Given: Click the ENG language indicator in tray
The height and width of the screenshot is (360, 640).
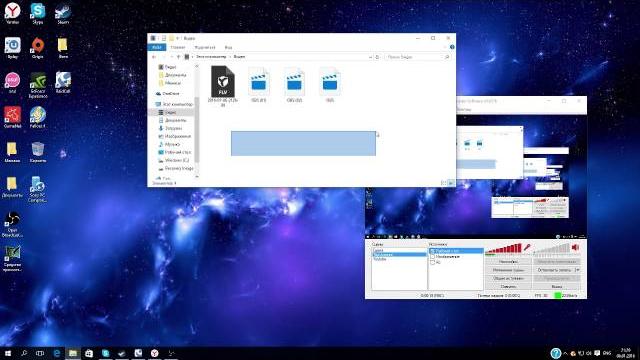Looking at the screenshot, I should [607, 353].
